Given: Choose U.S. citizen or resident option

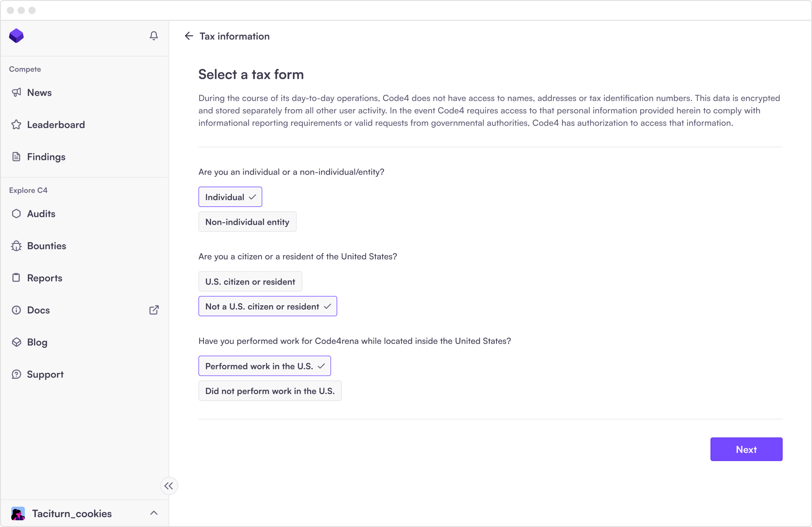Looking at the screenshot, I should 250,282.
